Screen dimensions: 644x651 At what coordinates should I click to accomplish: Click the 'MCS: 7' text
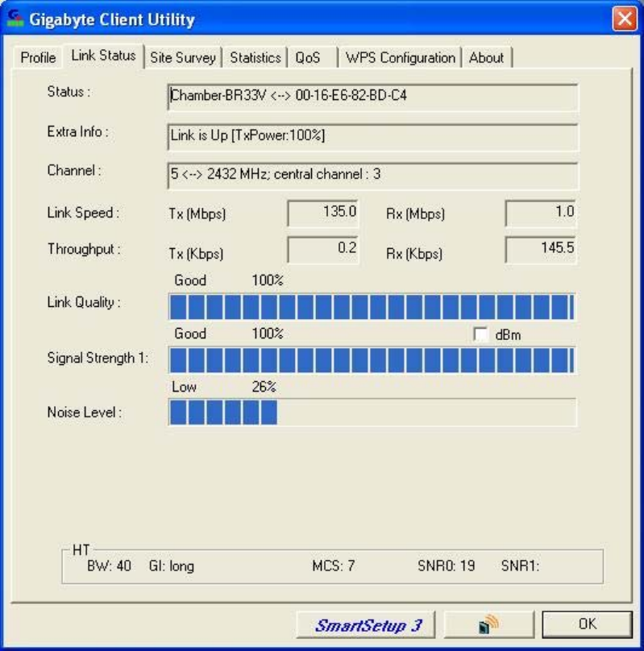pos(334,566)
